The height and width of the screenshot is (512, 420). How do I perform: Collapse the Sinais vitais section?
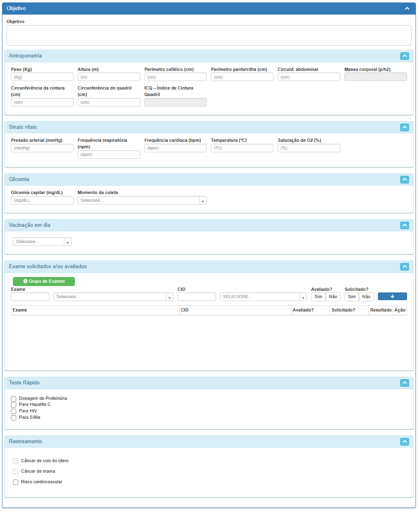pos(404,127)
